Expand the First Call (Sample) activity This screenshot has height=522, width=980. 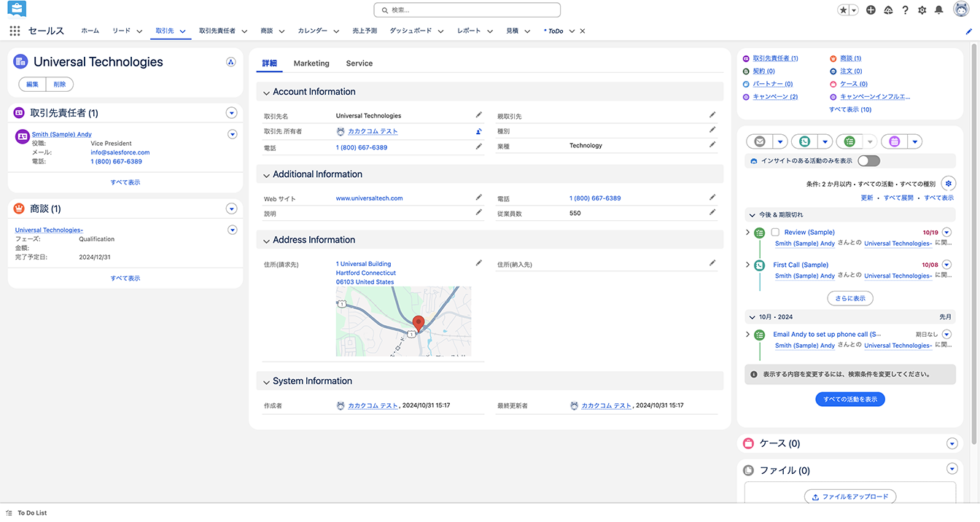(x=747, y=265)
